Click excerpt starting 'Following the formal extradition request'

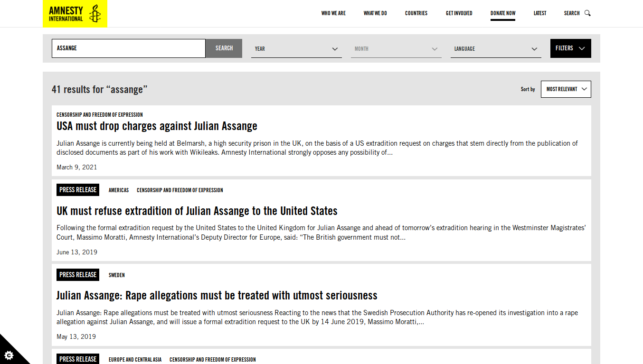click(x=321, y=233)
